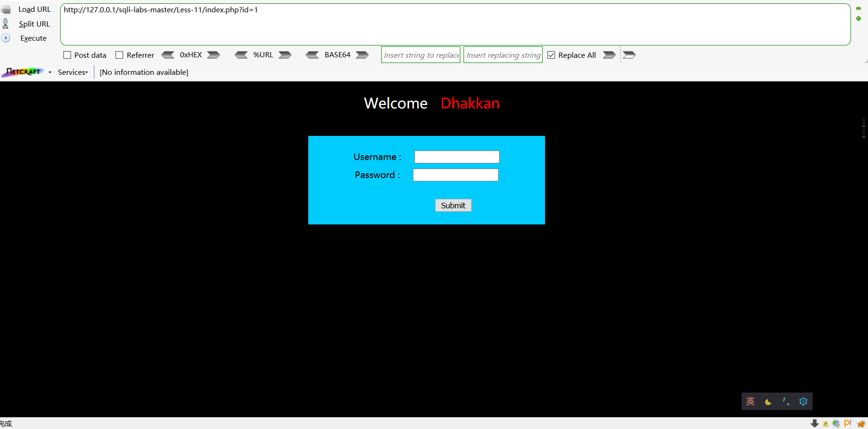Image resolution: width=868 pixels, height=429 pixels.
Task: Click the 英 input language icon
Action: click(x=751, y=402)
